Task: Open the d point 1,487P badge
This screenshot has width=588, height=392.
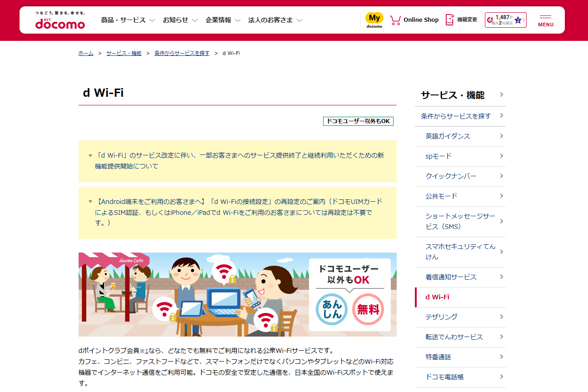Action: click(x=506, y=20)
